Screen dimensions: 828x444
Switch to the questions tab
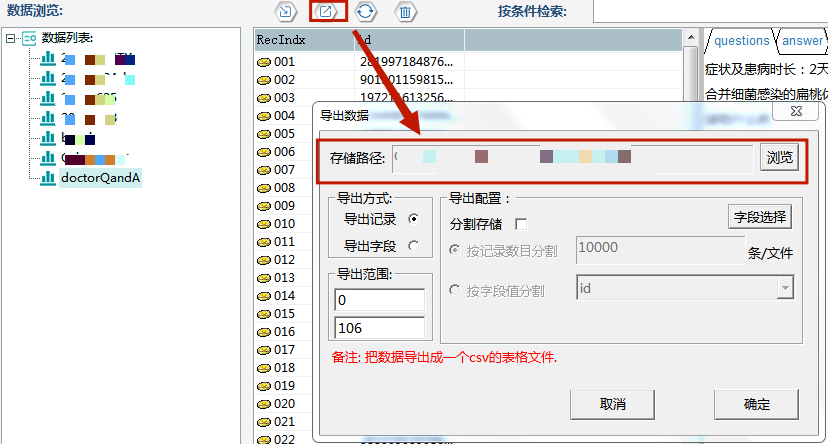tap(741, 41)
